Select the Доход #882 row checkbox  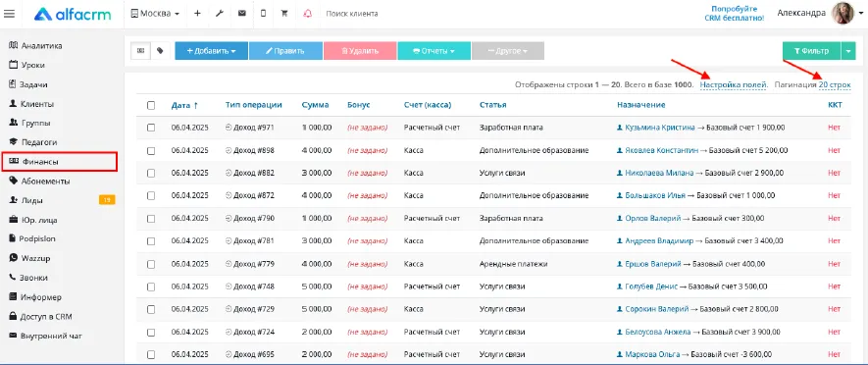(x=151, y=173)
